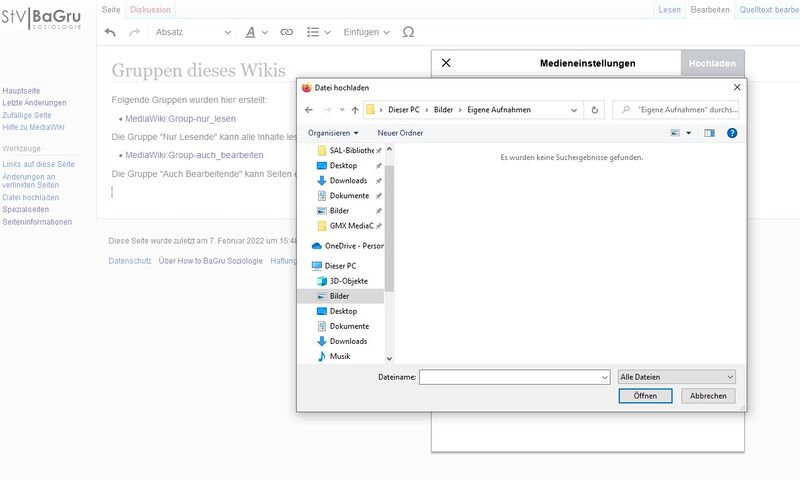The width and height of the screenshot is (800, 480).
Task: Click the navigation pane scrollbar thumb
Action: point(389,228)
